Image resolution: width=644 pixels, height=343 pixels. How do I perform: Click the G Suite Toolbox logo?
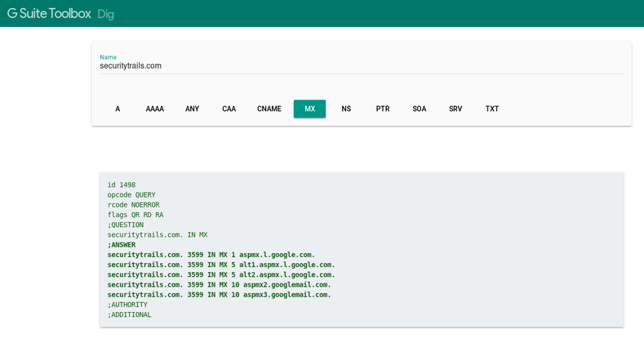tap(49, 14)
